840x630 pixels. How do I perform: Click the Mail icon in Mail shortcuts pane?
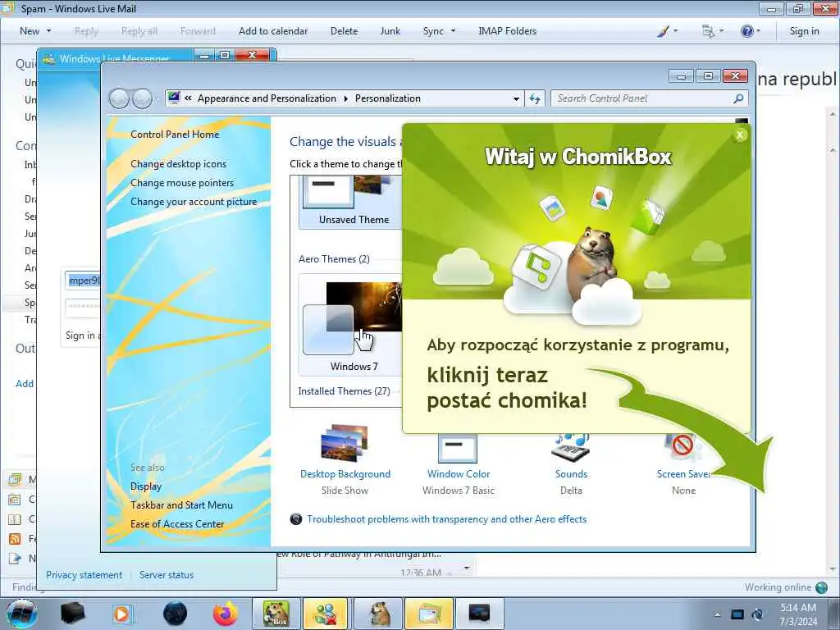tap(15, 479)
